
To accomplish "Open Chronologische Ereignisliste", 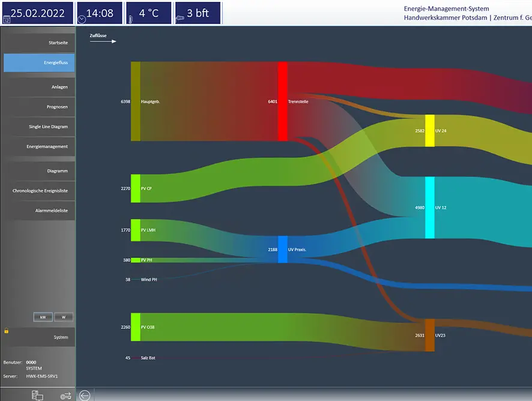I will (x=40, y=191).
